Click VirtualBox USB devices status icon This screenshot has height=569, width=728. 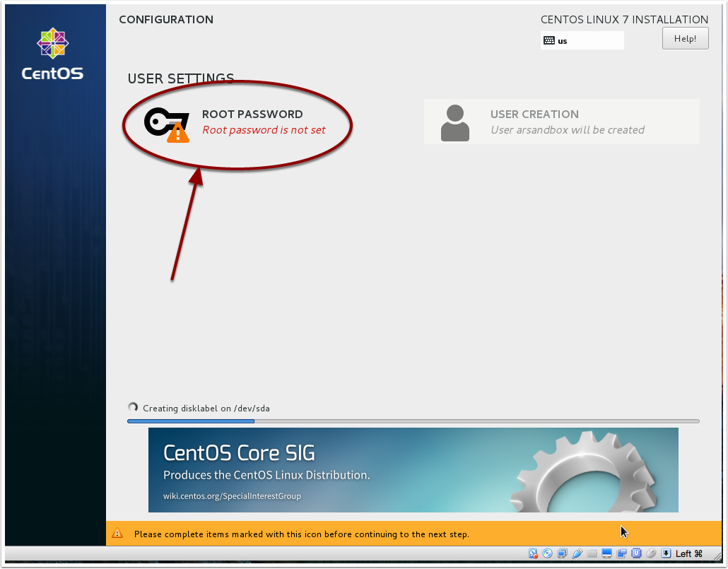tap(577, 553)
